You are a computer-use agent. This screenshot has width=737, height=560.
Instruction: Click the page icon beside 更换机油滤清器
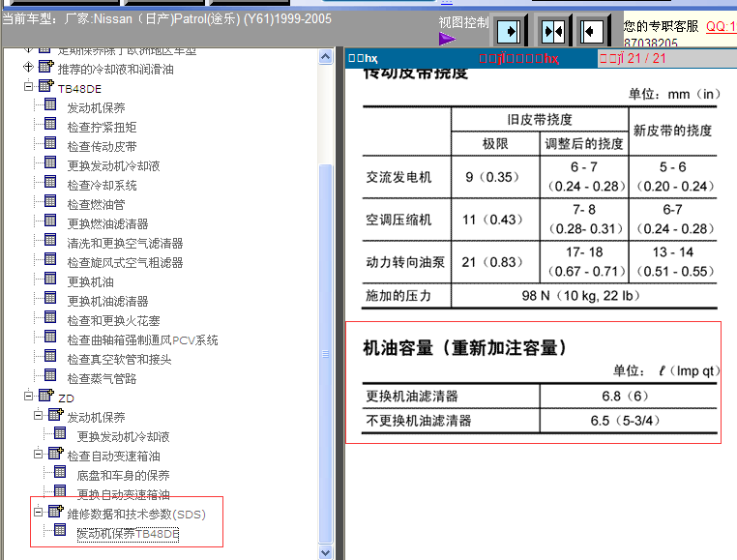tap(50, 298)
